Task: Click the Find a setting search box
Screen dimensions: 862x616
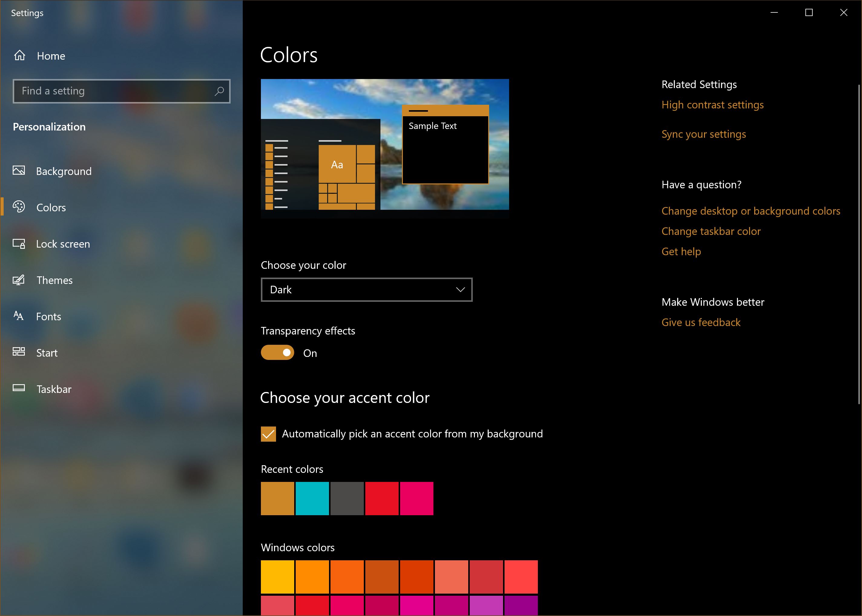Action: (x=114, y=91)
